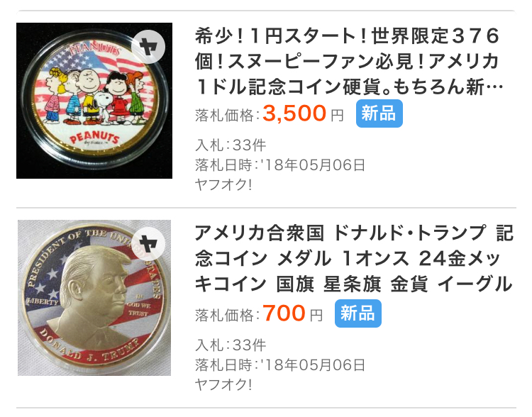Open the Donald Trump coin thumbnail image
The image size is (532, 417).
click(x=94, y=298)
